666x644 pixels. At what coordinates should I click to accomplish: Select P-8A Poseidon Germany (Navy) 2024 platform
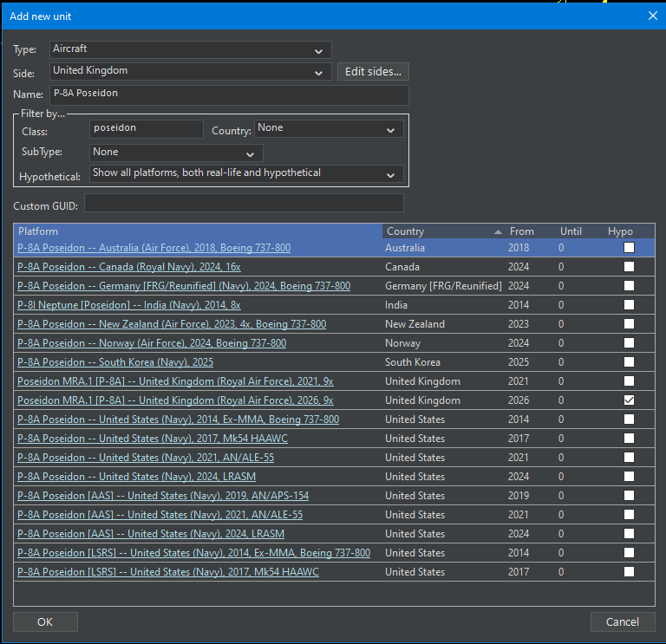click(184, 286)
